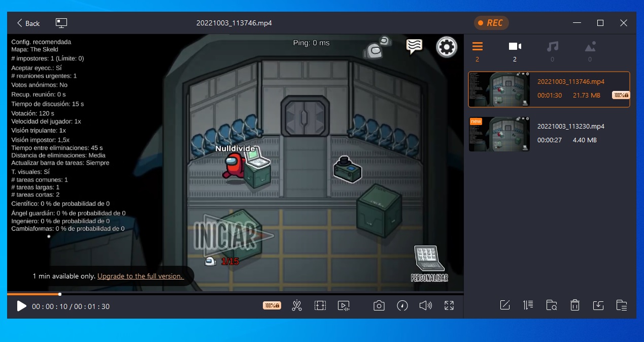Click the in-game PERSONALIZAR laptop button
This screenshot has height=342, width=644.
tap(429, 264)
